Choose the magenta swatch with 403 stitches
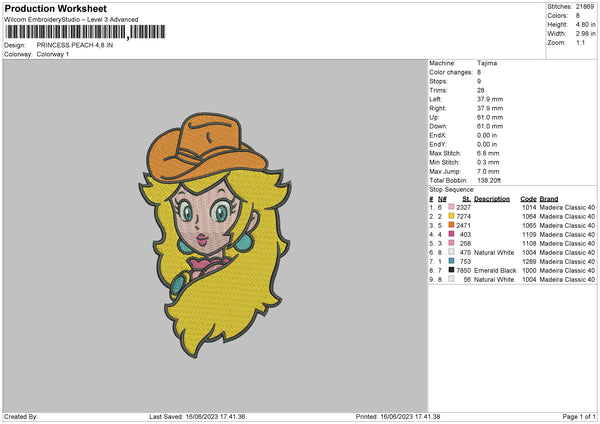 click(452, 235)
